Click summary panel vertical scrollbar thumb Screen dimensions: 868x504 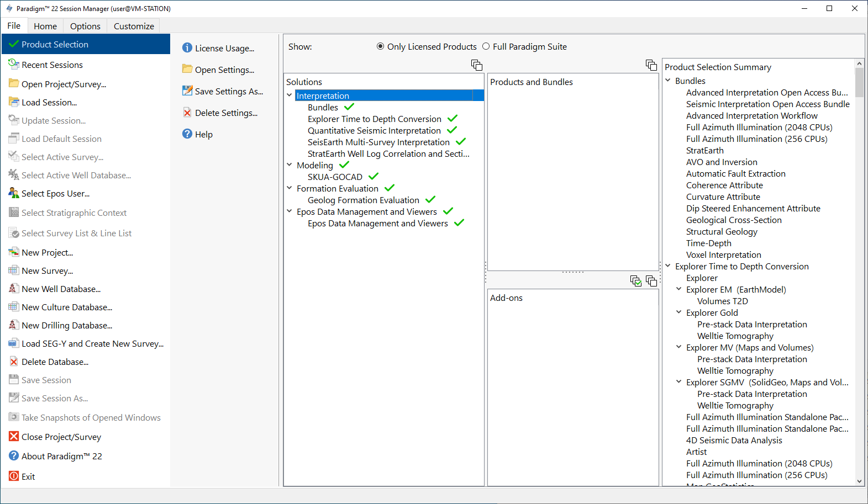pos(859,82)
